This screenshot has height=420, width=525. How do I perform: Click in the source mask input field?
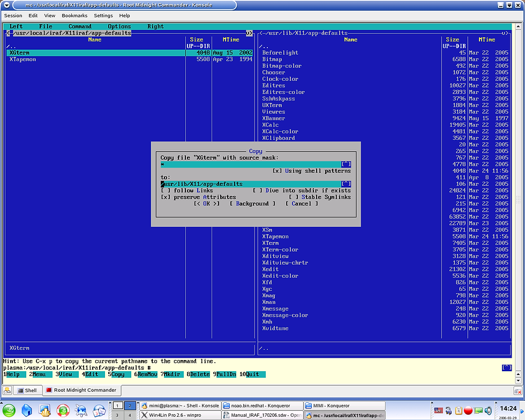pyautogui.click(x=251, y=164)
